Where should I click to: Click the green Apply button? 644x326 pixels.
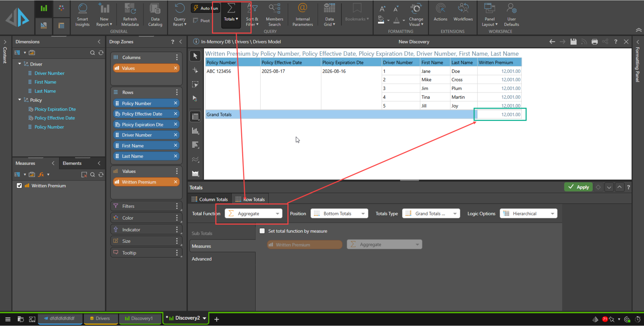click(578, 187)
